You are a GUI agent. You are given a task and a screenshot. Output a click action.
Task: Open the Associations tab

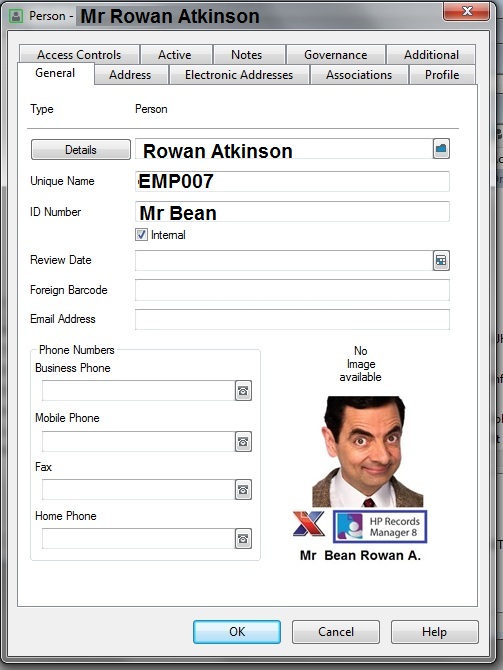359,75
